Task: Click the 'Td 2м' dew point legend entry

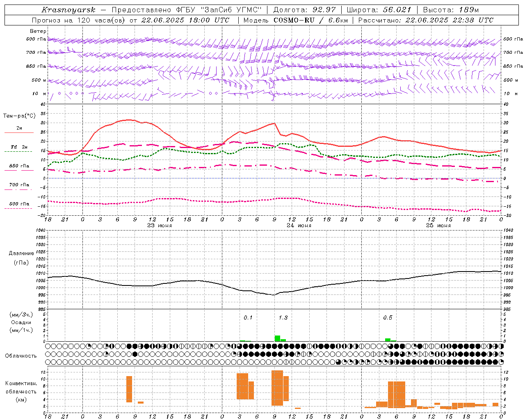Action: (x=19, y=147)
